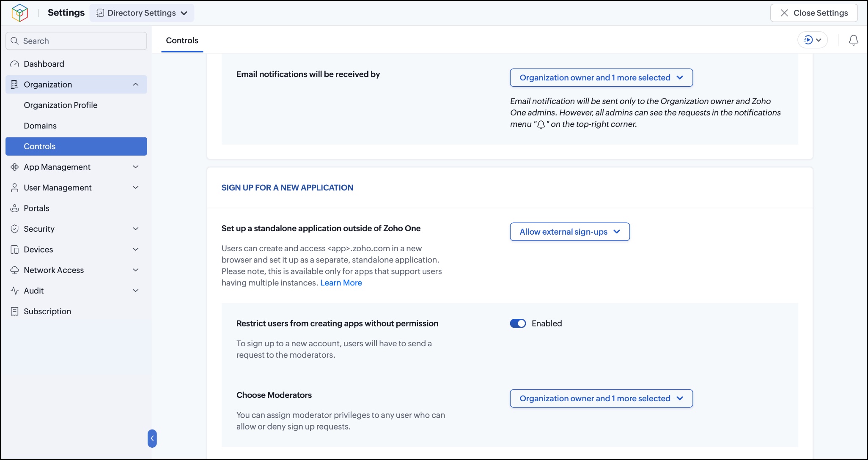Open Allow external sign-ups dropdown
The image size is (868, 460).
point(570,232)
